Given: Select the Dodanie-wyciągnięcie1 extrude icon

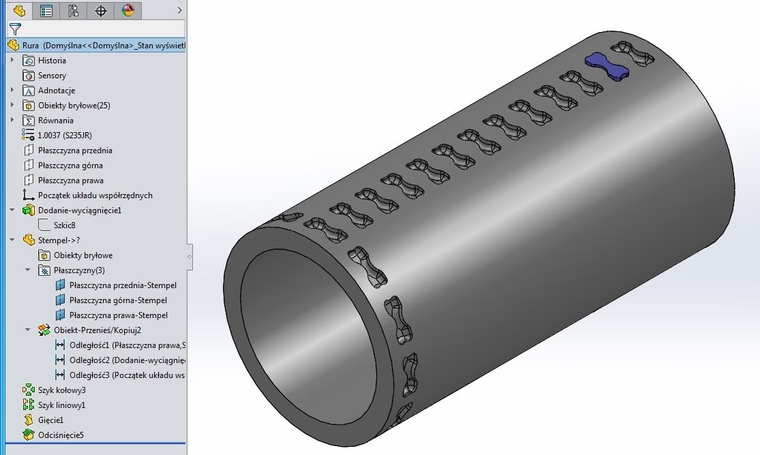Looking at the screenshot, I should pyautogui.click(x=29, y=210).
